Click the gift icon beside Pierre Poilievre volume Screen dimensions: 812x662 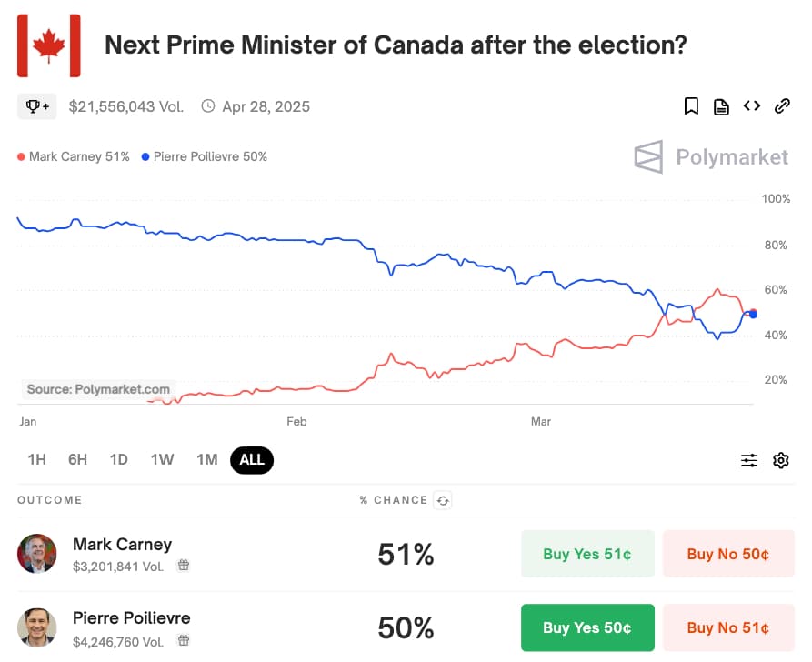[183, 640]
